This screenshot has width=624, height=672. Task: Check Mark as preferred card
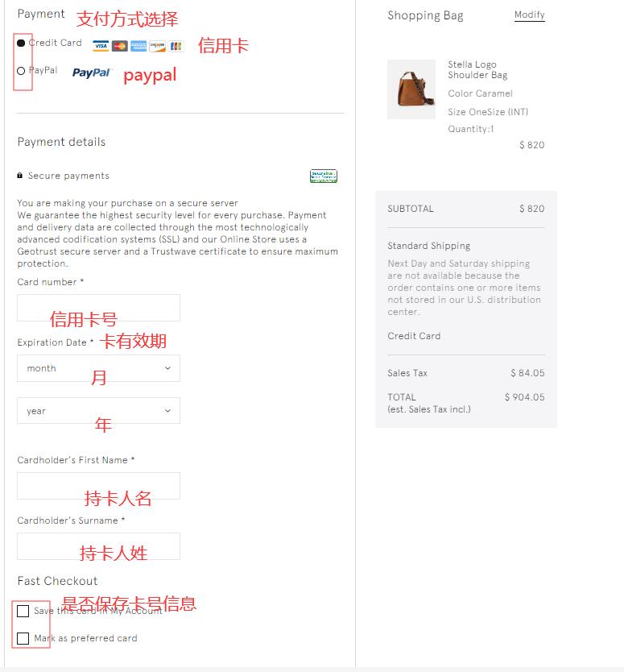[23, 638]
